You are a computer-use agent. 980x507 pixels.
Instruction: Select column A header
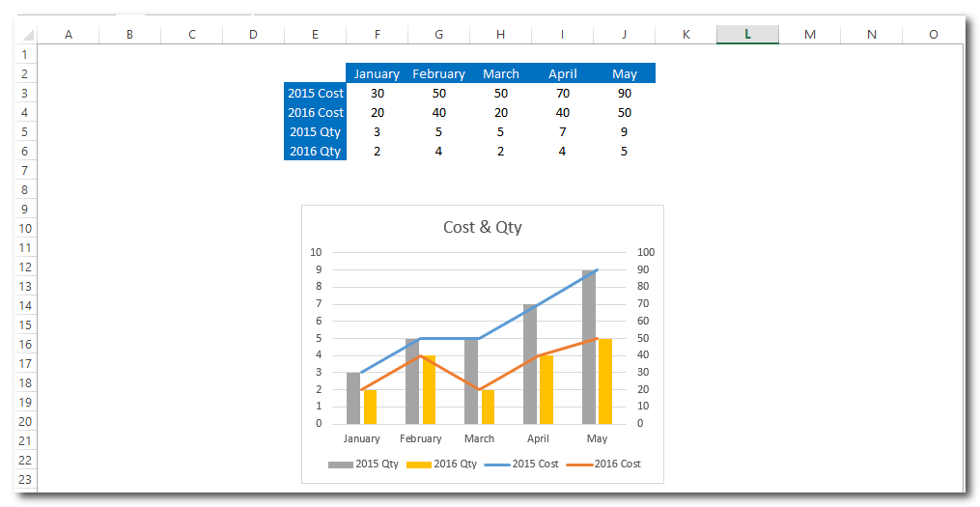click(x=69, y=35)
